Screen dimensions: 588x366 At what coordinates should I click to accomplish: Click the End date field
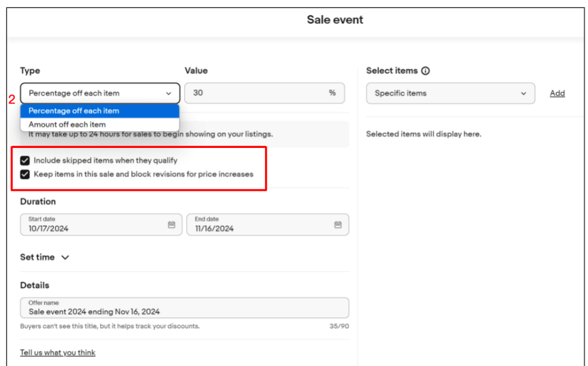[x=259, y=225]
